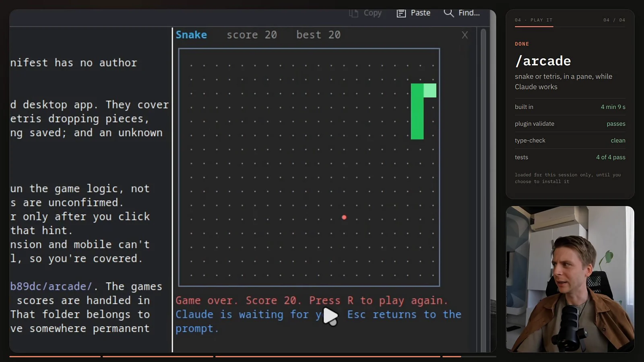
Task: Click the Copy icon in the toolbar
Action: (353, 13)
